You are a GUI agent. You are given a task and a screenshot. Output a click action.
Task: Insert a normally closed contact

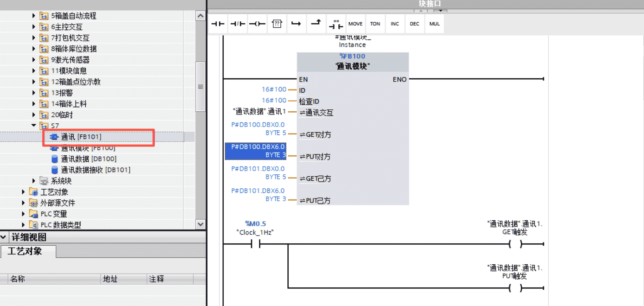pyautogui.click(x=238, y=24)
